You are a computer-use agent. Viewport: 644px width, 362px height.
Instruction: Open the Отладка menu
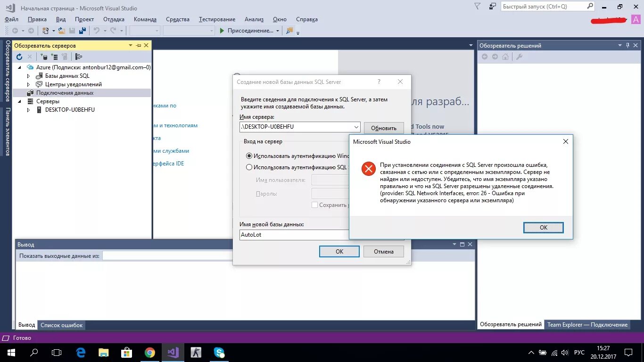[x=114, y=19]
